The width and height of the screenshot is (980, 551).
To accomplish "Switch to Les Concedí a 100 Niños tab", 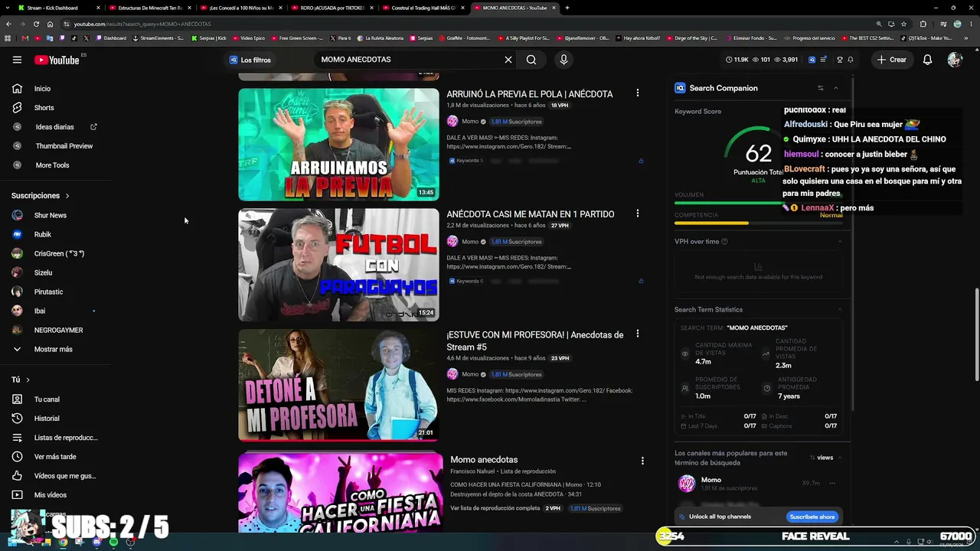I will pyautogui.click(x=240, y=8).
